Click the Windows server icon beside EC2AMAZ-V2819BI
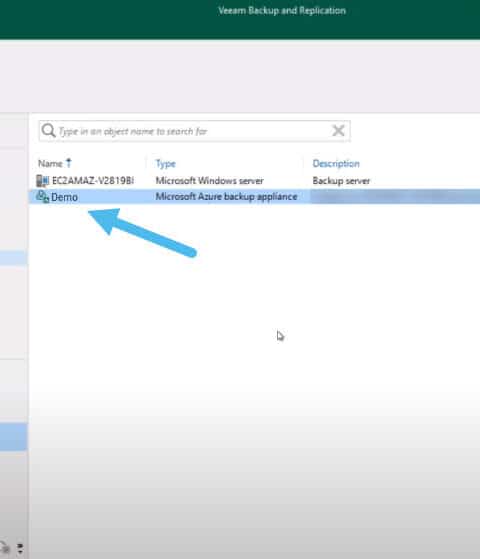This screenshot has width=480, height=559. pyautogui.click(x=42, y=181)
